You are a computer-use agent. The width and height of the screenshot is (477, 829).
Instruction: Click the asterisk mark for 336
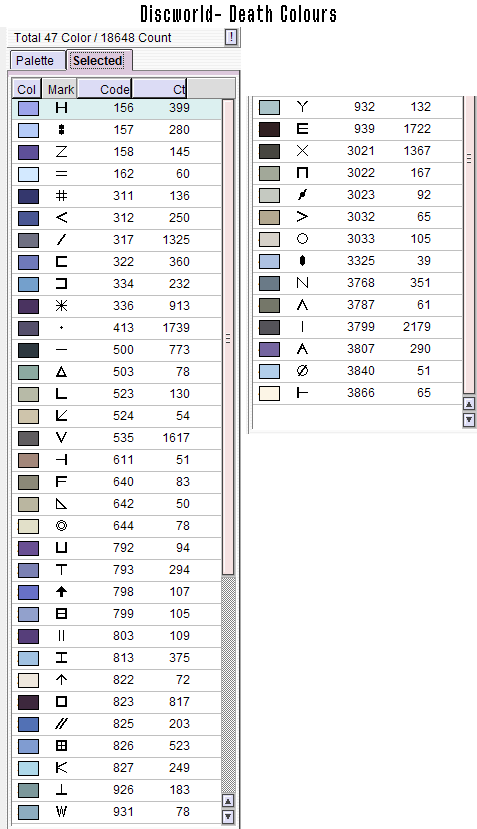pyautogui.click(x=61, y=306)
